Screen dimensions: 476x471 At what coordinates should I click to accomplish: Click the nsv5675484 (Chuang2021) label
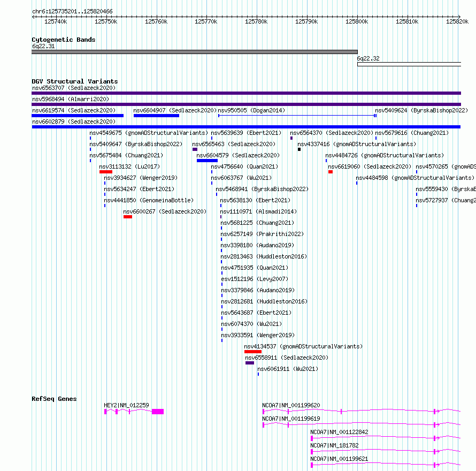tap(126, 155)
